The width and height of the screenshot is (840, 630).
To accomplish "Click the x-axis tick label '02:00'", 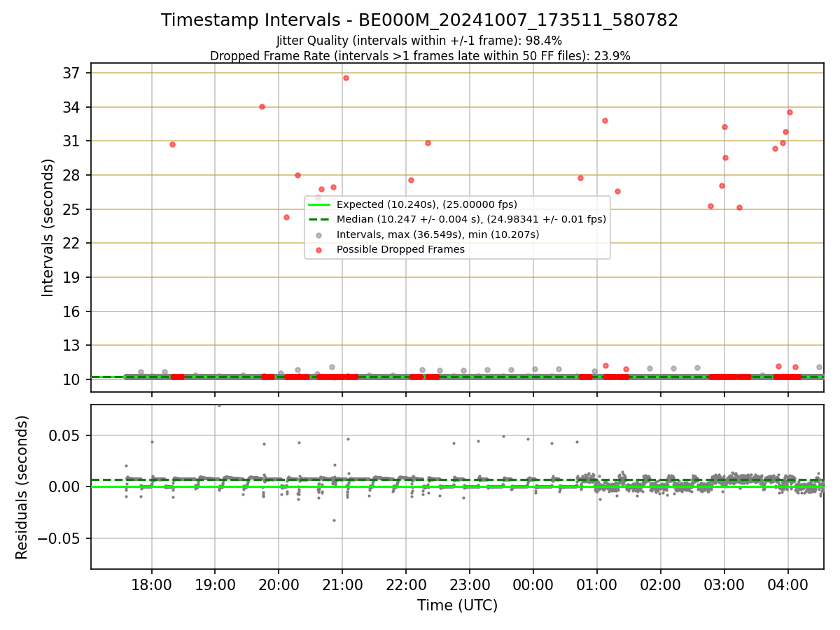I will point(661,584).
